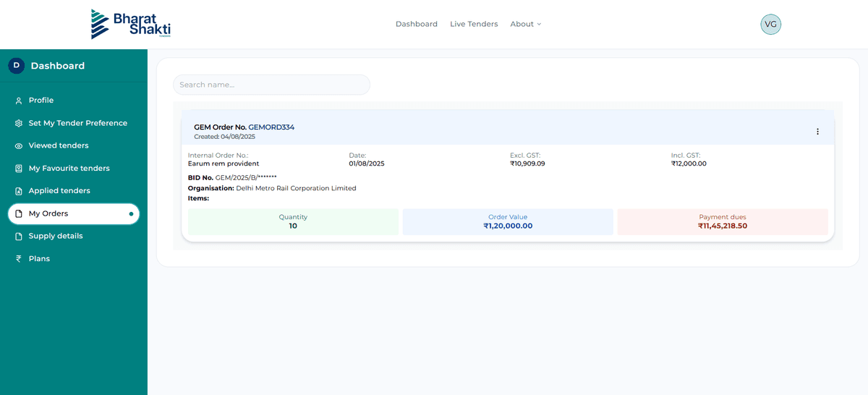The image size is (868, 395).
Task: Click the icon beside My Favourite tenders
Action: coord(19,169)
